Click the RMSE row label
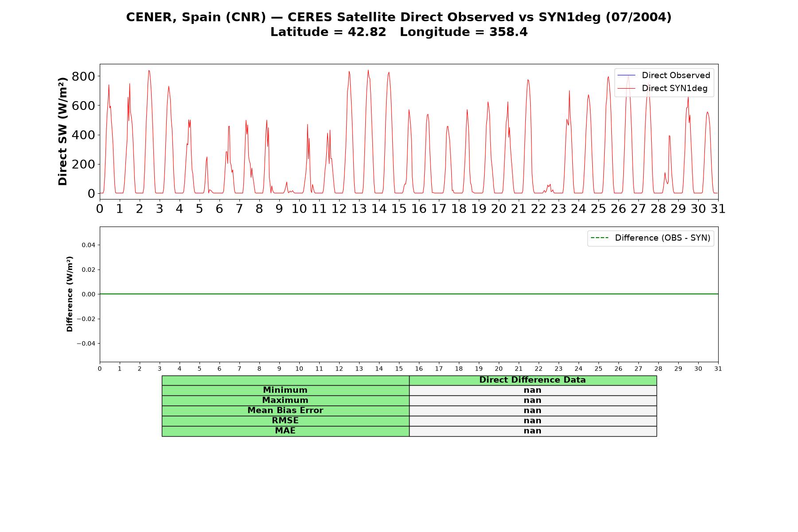This screenshot has width=798, height=532. pyautogui.click(x=285, y=421)
